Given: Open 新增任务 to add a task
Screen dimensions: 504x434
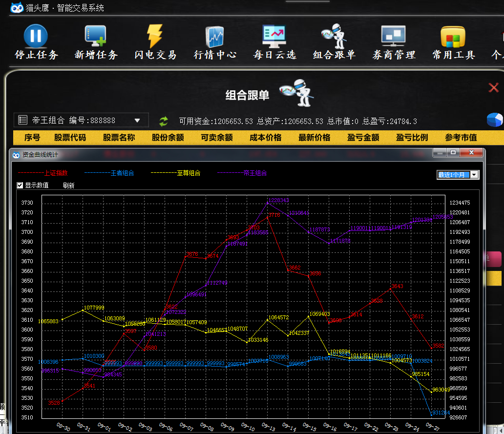Looking at the screenshot, I should point(96,36).
